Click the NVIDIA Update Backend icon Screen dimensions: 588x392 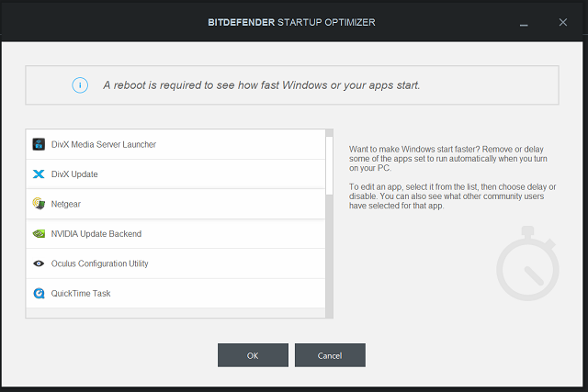[x=39, y=233]
